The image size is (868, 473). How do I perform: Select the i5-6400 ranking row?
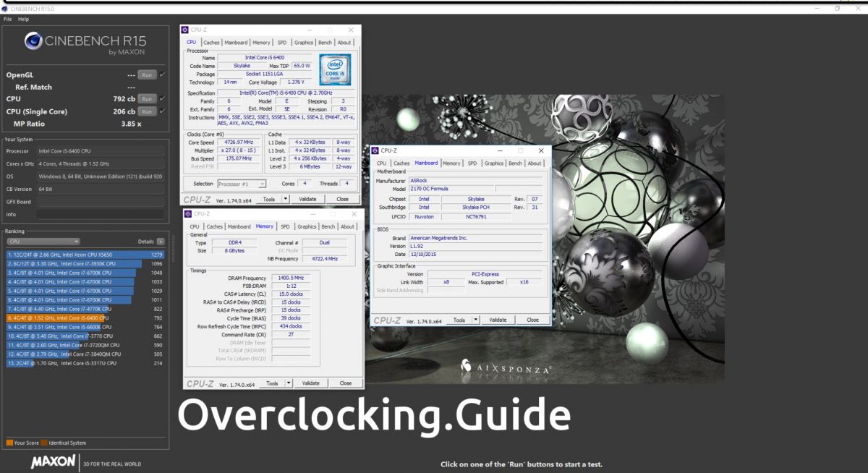tap(85, 318)
